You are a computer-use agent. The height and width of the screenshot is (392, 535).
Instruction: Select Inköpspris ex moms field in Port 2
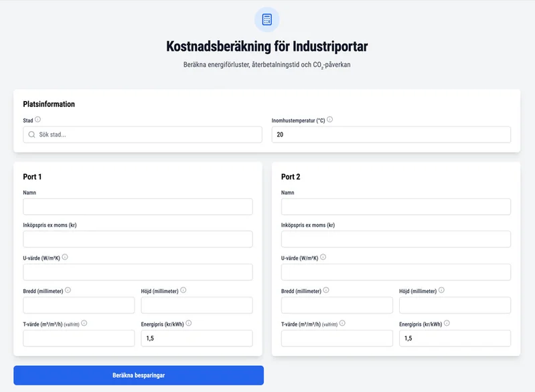[396, 239]
